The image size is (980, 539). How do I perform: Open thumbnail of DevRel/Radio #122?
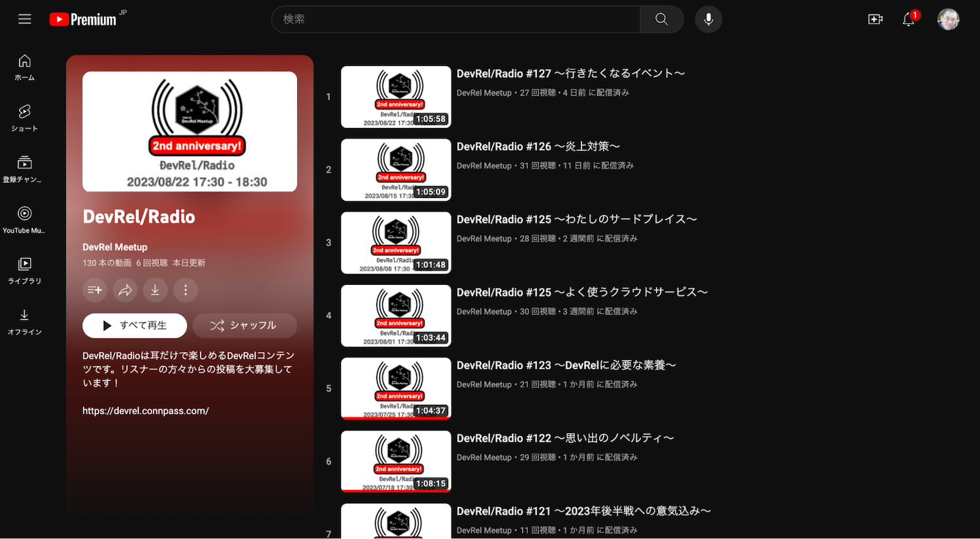[396, 461]
